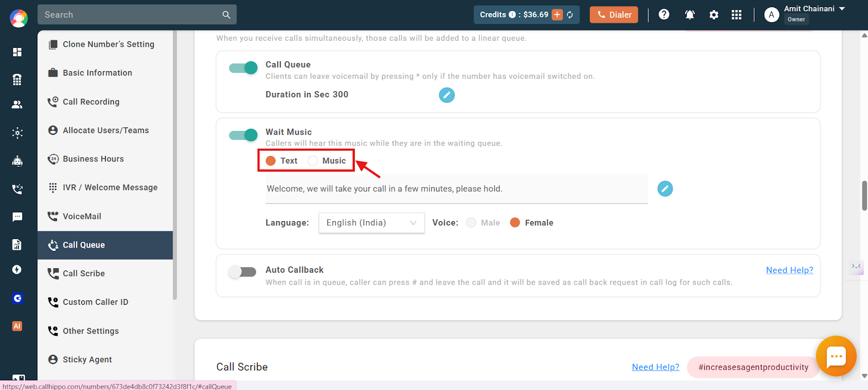Open the live chat bubble widget

tap(836, 356)
